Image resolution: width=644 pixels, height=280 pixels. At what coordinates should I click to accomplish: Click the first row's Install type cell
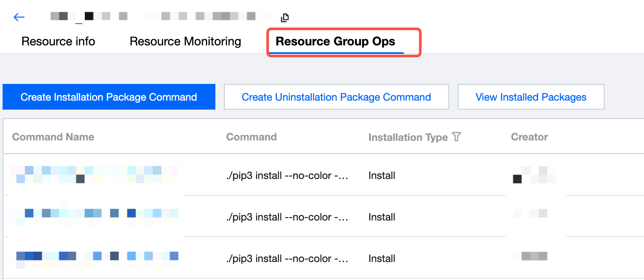[382, 176]
